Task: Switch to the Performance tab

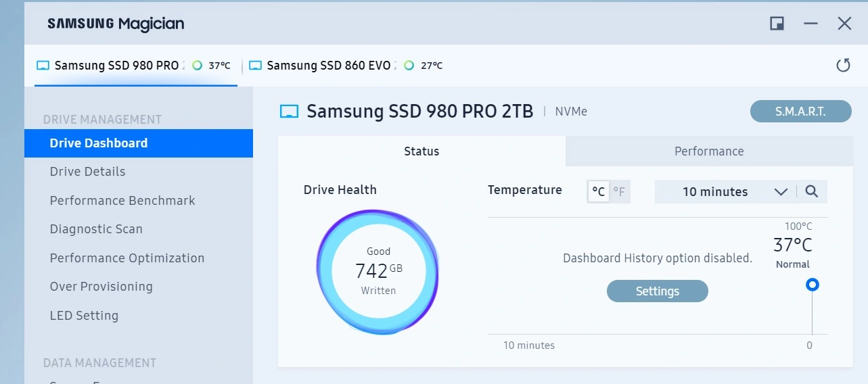Action: (x=709, y=151)
